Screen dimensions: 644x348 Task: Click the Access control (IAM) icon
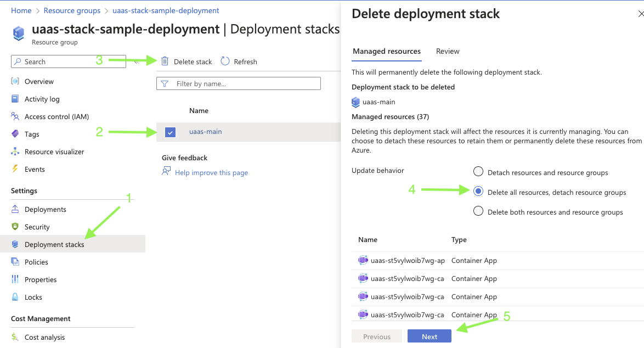[15, 116]
